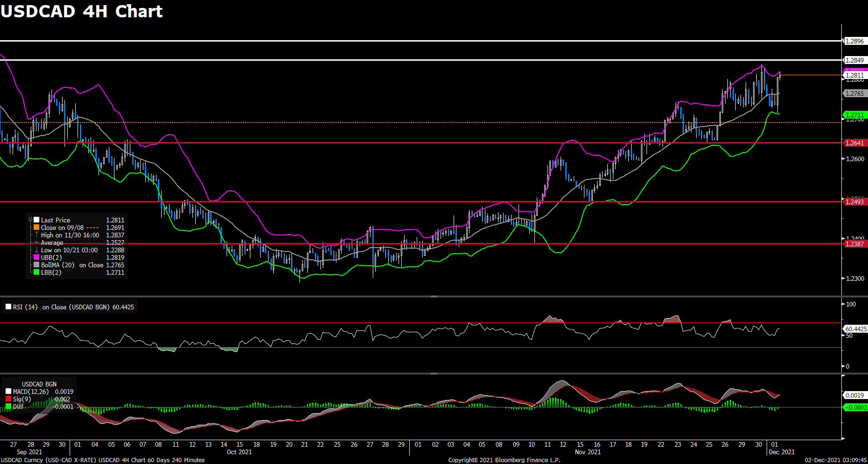This screenshot has height=464, width=868.
Task: Select the green 1.2711 lower band tag
Action: coord(855,115)
